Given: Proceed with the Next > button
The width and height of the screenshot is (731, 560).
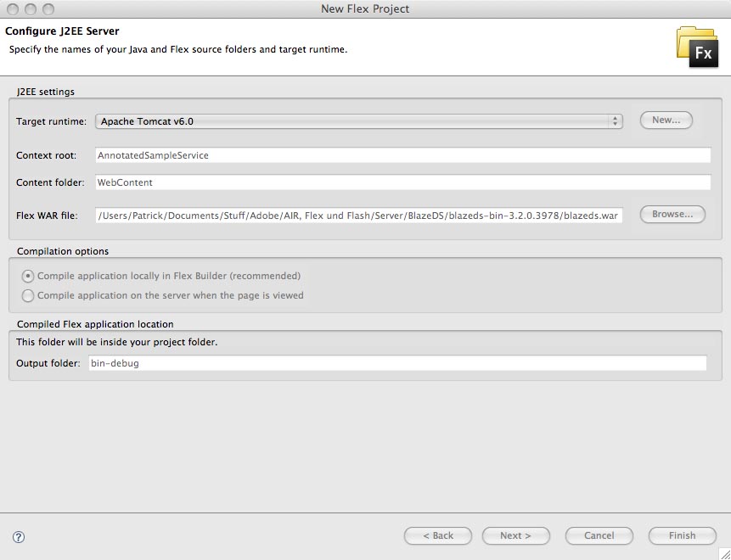Looking at the screenshot, I should 515,535.
